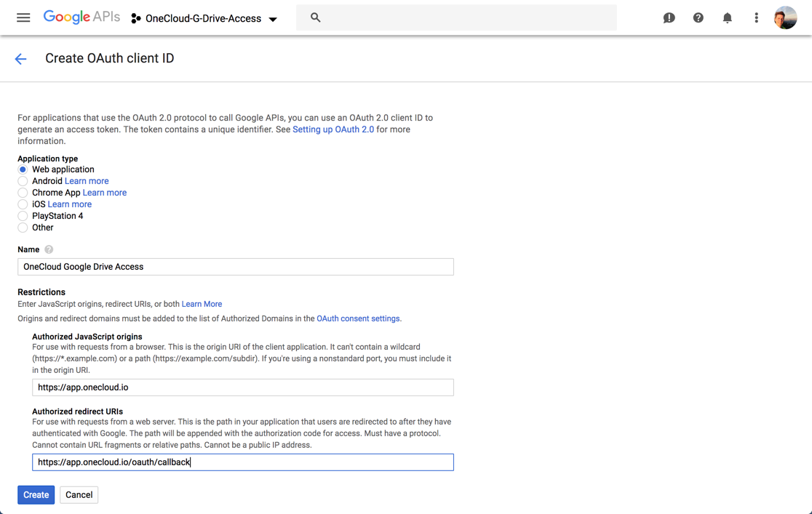The width and height of the screenshot is (812, 514).
Task: Open the Setting up OAuth 2.0 link
Action: pyautogui.click(x=333, y=129)
